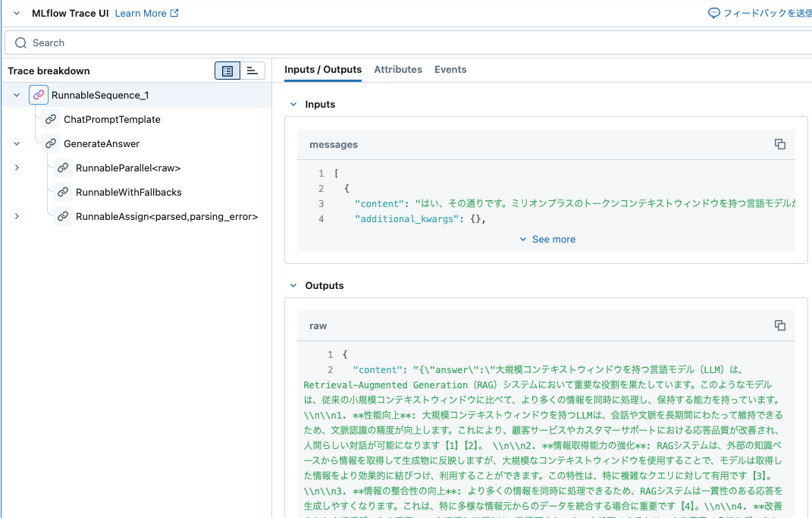Click the ChatPromptTemplate link icon

(x=51, y=120)
